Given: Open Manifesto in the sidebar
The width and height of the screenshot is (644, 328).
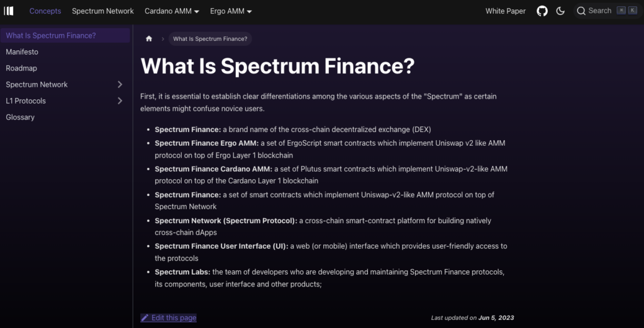Looking at the screenshot, I should pos(22,52).
